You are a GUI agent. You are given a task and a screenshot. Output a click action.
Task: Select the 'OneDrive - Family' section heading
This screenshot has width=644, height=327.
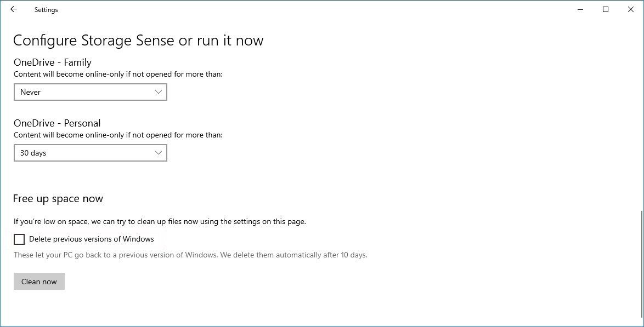tap(53, 62)
